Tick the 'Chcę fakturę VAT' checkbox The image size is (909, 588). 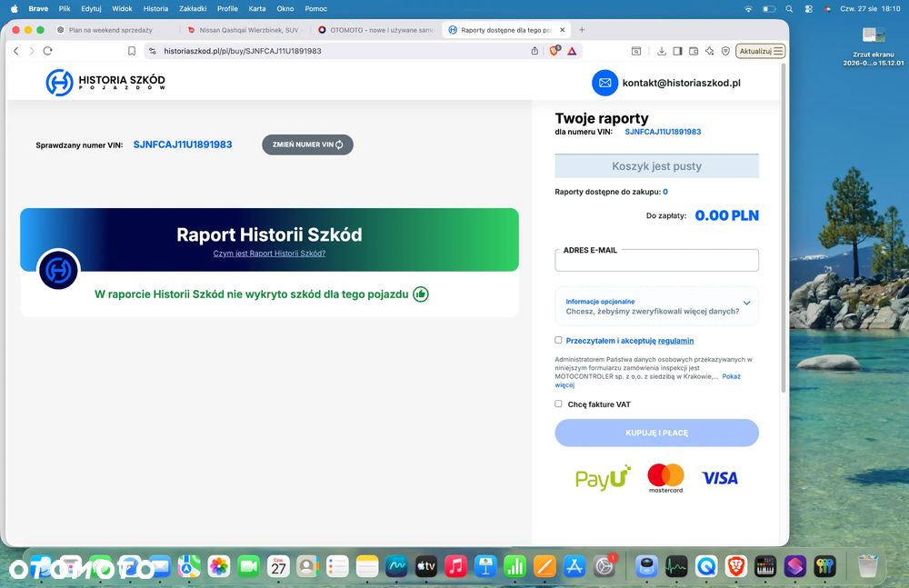[558, 404]
